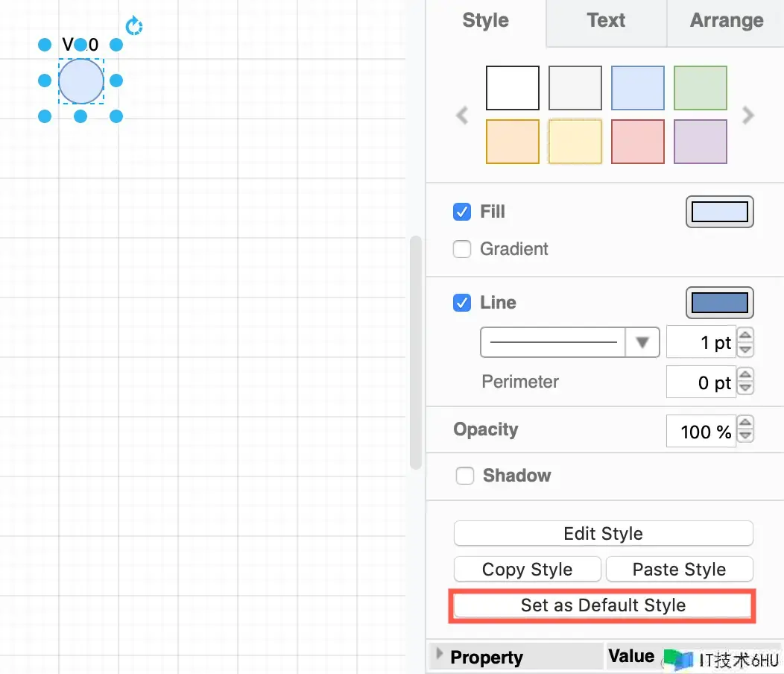Go to next style palette page

point(748,116)
